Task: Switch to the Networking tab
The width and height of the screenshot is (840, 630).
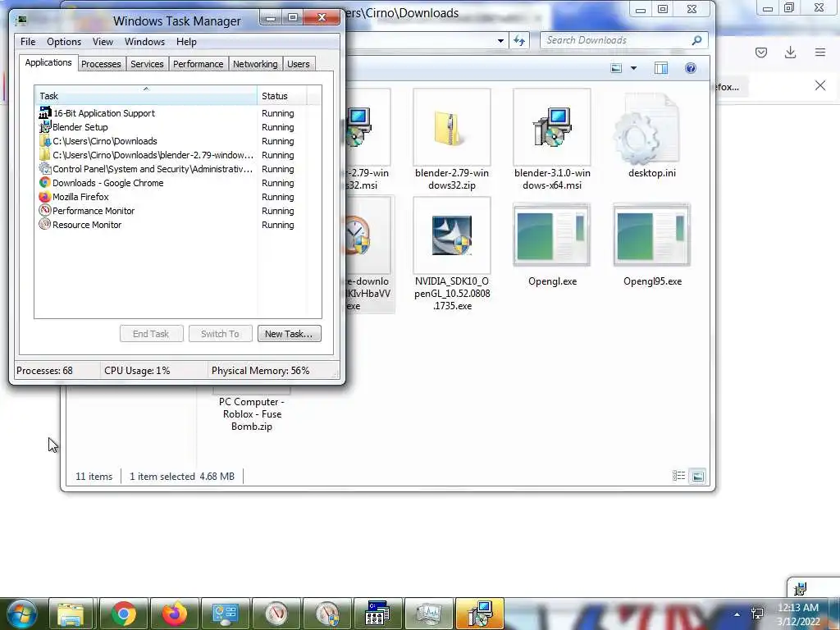Action: pos(255,64)
